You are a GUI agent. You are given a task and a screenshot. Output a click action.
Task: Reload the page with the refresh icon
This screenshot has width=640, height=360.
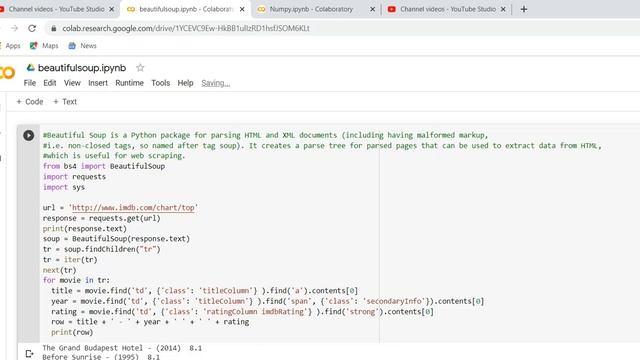point(32,28)
